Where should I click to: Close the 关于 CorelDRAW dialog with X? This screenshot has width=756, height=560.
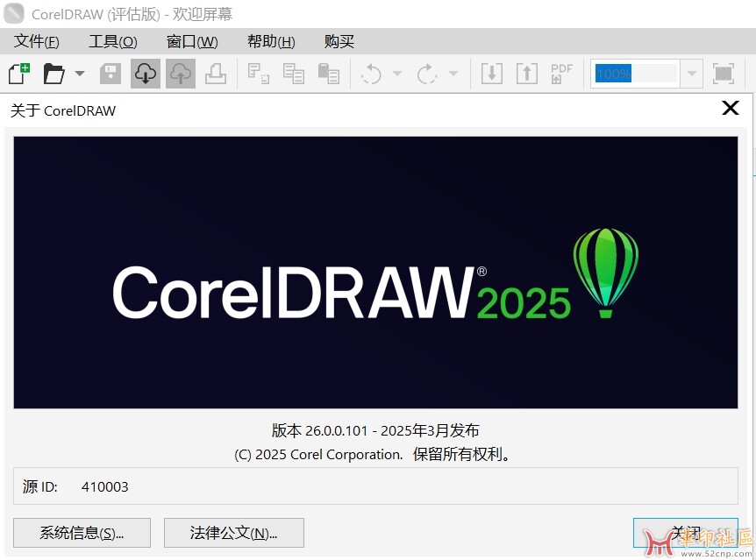tap(731, 108)
